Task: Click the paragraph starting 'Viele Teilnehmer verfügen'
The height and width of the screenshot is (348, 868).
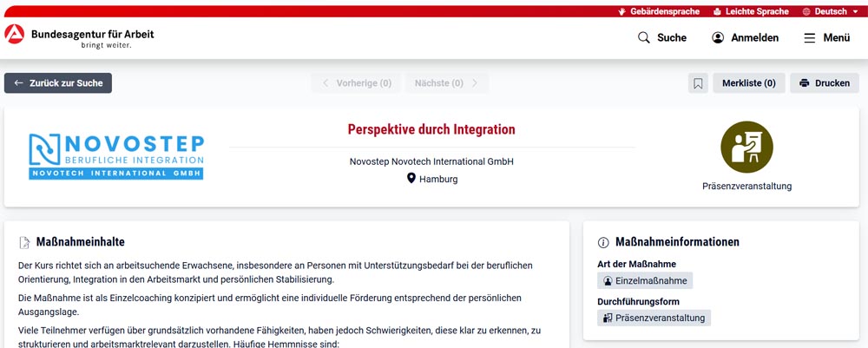Action: pos(280,338)
